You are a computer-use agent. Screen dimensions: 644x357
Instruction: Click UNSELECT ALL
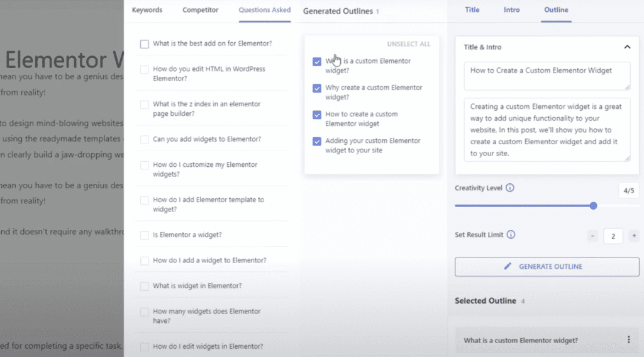point(408,44)
